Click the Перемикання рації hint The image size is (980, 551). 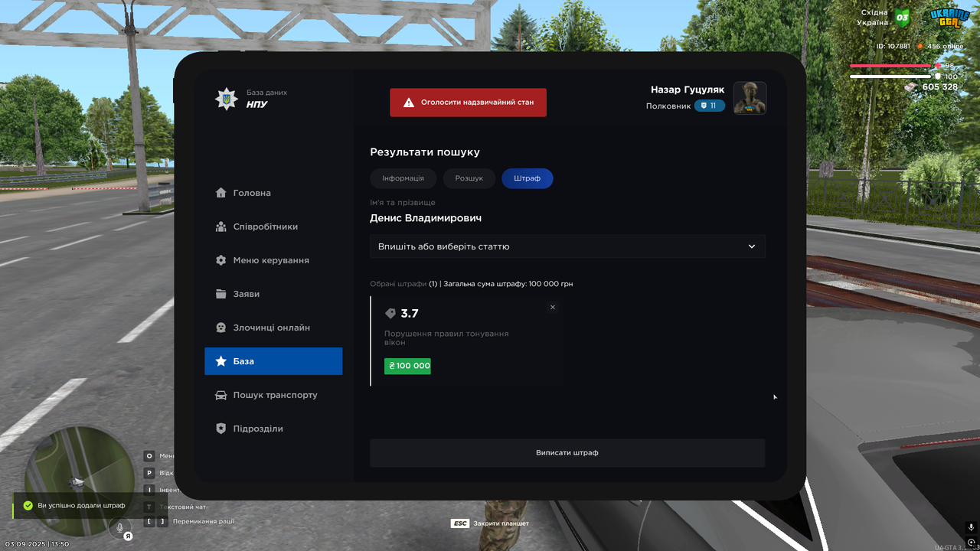click(204, 522)
